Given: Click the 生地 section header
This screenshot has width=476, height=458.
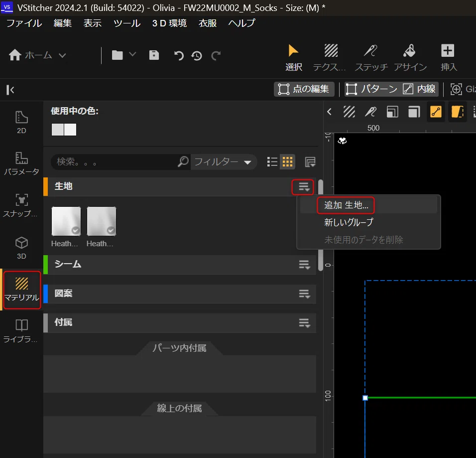Looking at the screenshot, I should [180, 186].
